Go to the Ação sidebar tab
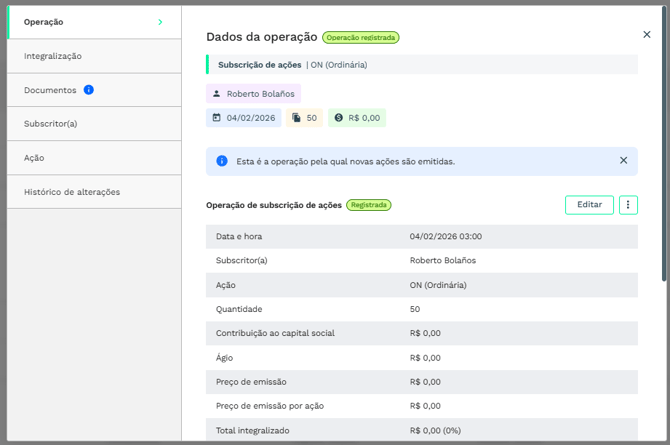Screen dimensions: 670x445 click(34, 158)
